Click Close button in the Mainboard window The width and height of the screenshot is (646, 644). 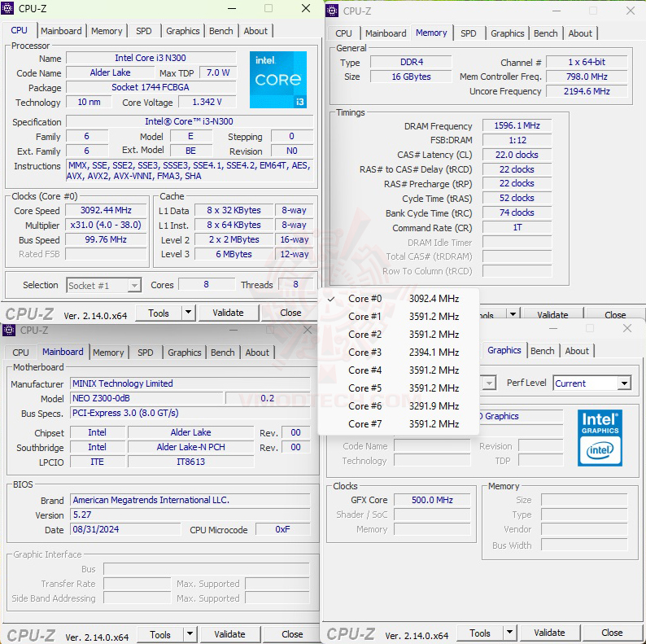pos(292,634)
